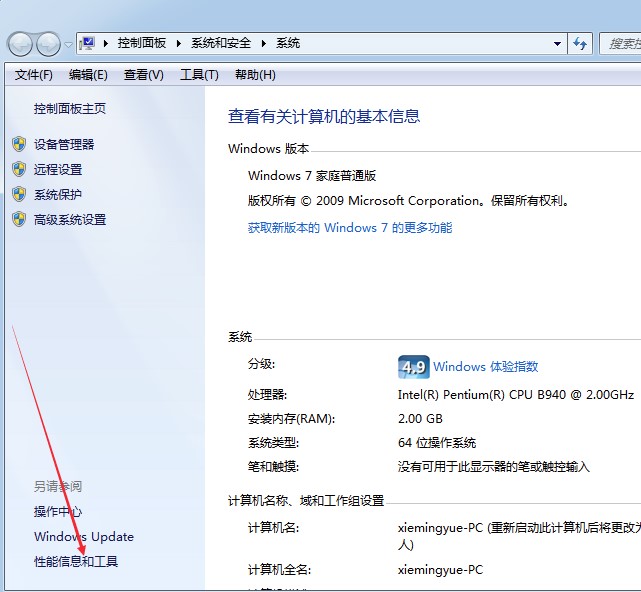The image size is (641, 592).
Task: Click the 计算机名: label
Action: coord(273,528)
